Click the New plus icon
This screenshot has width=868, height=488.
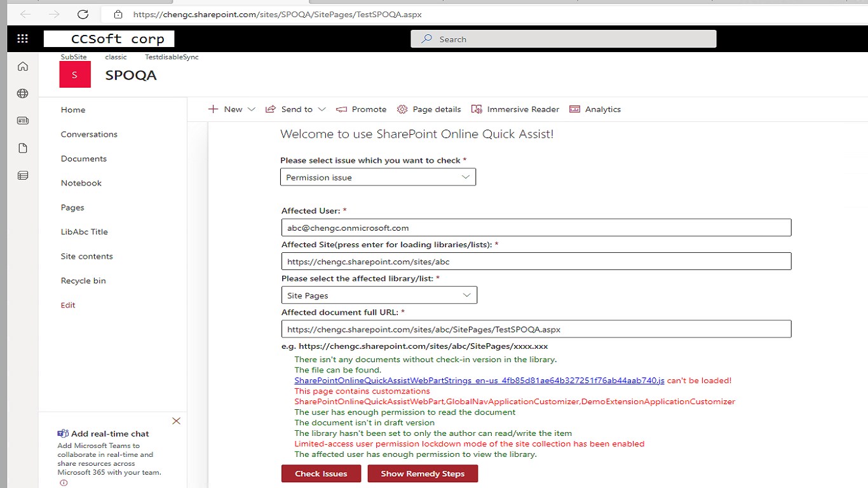click(x=214, y=109)
